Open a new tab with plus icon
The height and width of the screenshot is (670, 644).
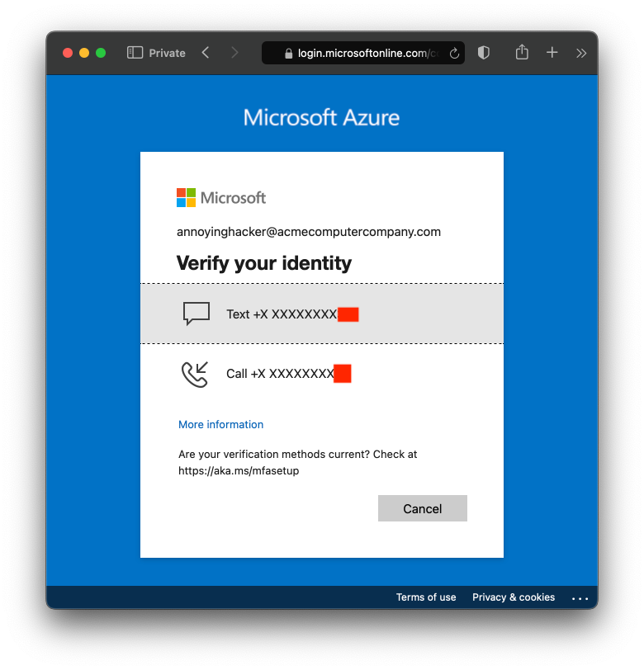click(552, 53)
